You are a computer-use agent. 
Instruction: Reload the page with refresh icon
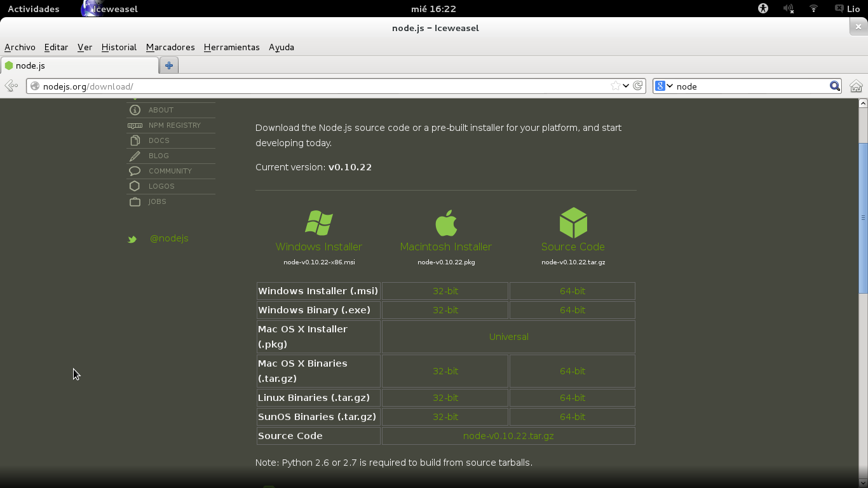pyautogui.click(x=638, y=86)
